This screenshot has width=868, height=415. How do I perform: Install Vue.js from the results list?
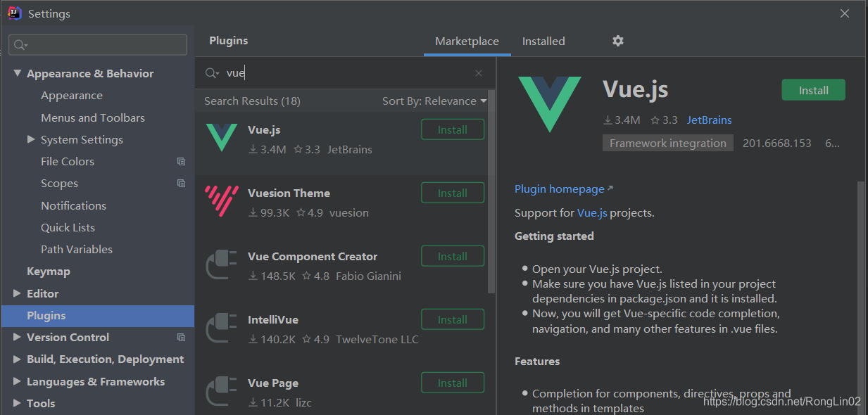tap(453, 129)
